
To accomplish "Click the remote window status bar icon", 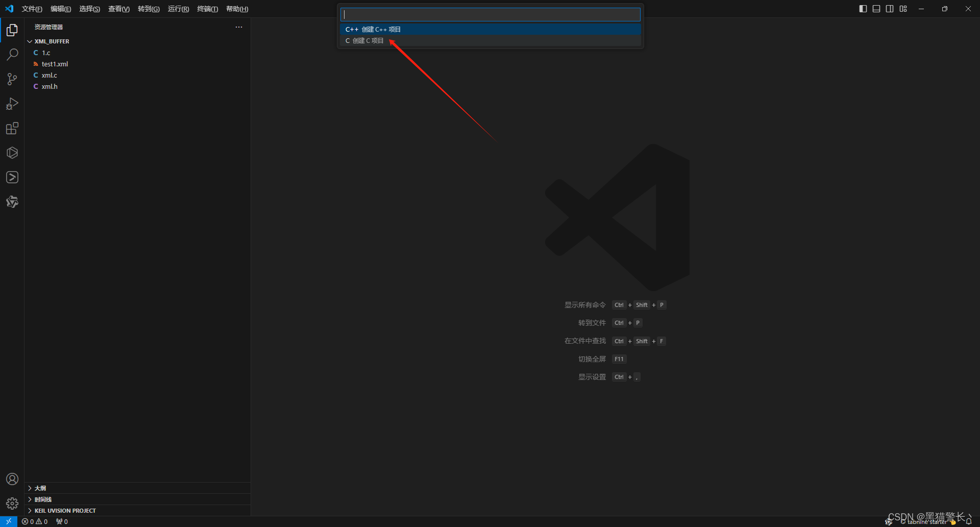I will (9, 521).
